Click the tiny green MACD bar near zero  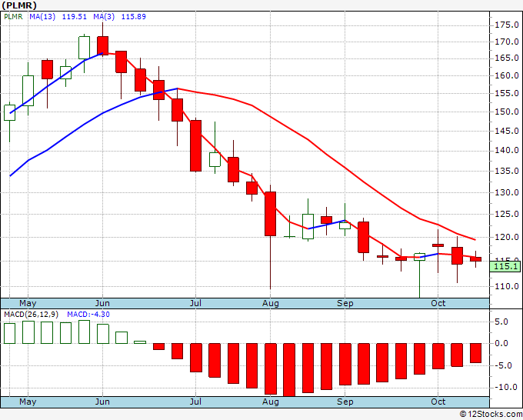140,342
